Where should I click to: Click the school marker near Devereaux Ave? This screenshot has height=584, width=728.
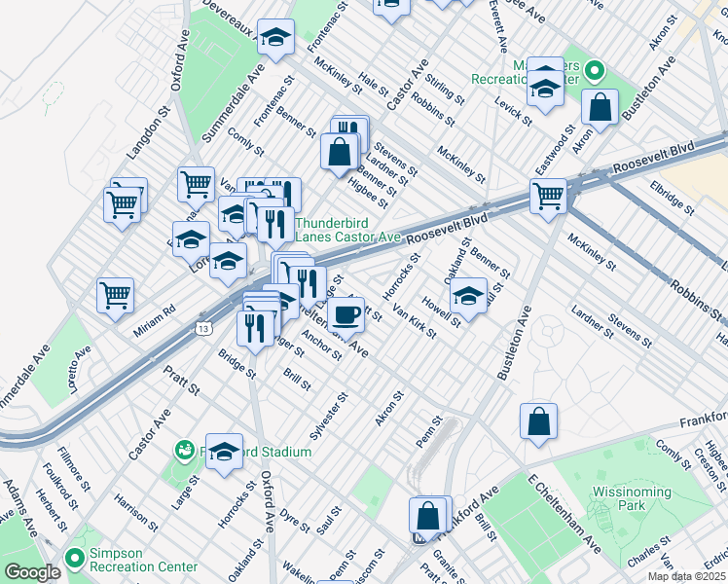click(x=275, y=38)
